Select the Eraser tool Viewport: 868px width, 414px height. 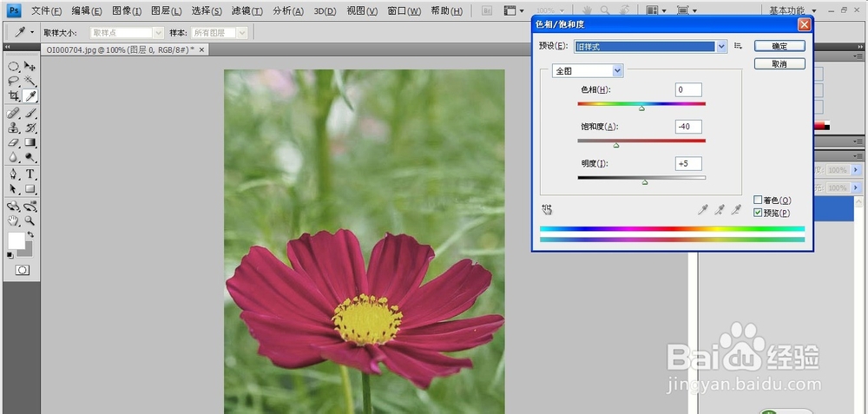13,142
